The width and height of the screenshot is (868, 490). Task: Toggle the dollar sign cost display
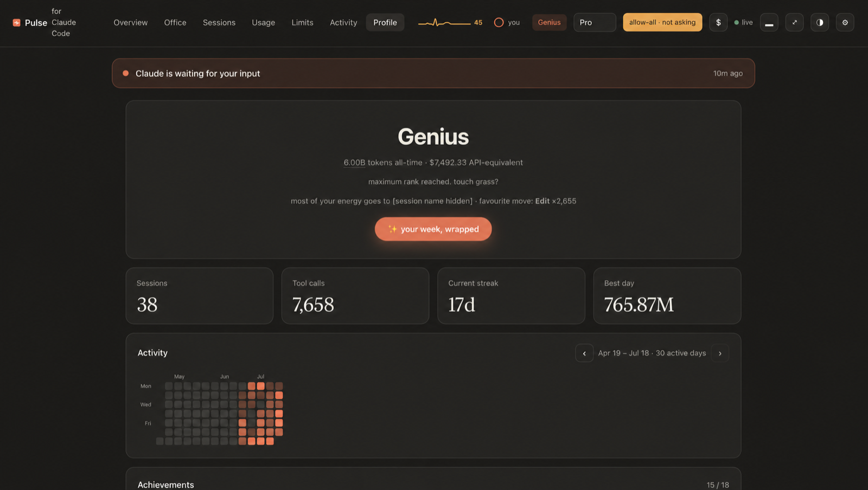(718, 22)
